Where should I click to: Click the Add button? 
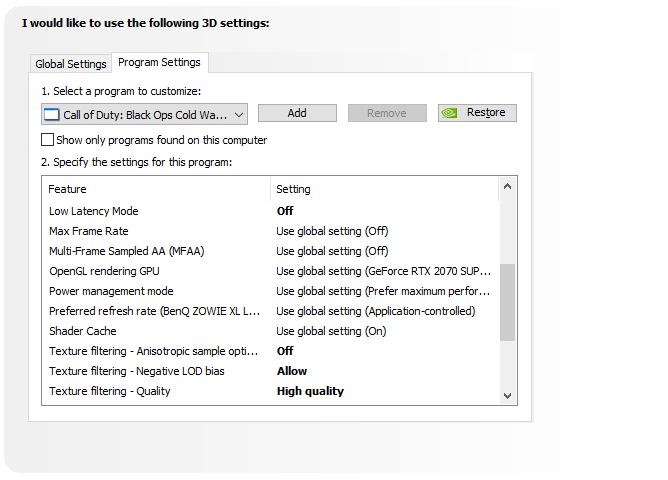click(x=297, y=113)
